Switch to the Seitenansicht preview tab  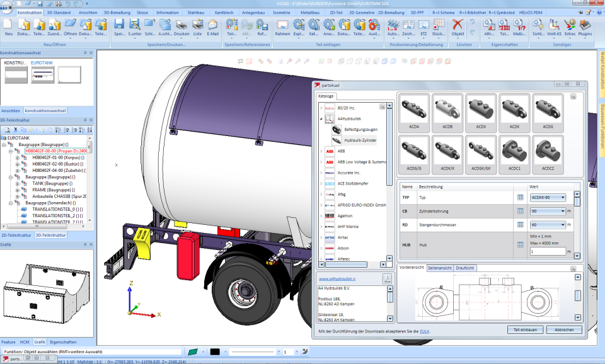[439, 268]
